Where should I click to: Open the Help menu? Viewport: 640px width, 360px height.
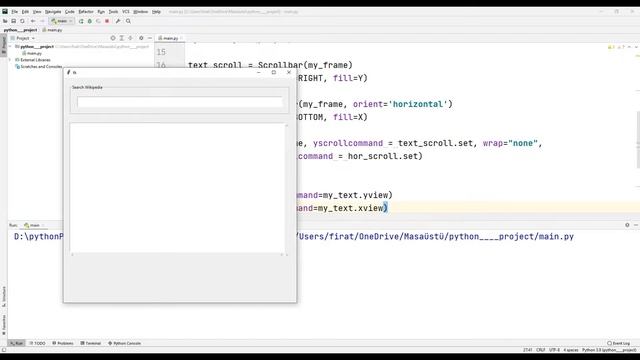[x=156, y=12]
